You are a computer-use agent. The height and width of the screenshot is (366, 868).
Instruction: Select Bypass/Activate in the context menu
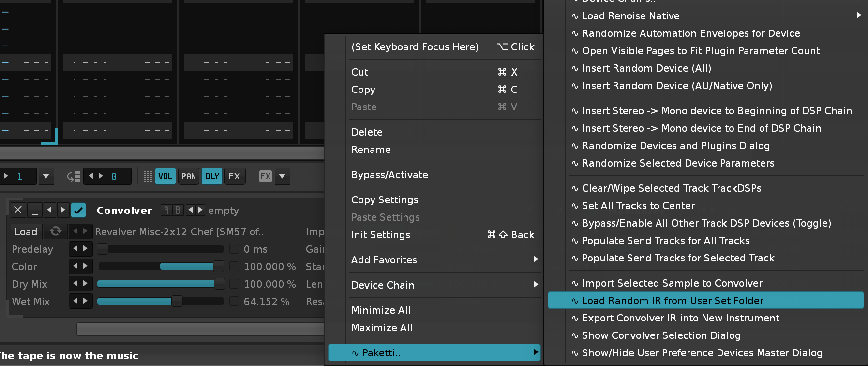click(x=389, y=175)
